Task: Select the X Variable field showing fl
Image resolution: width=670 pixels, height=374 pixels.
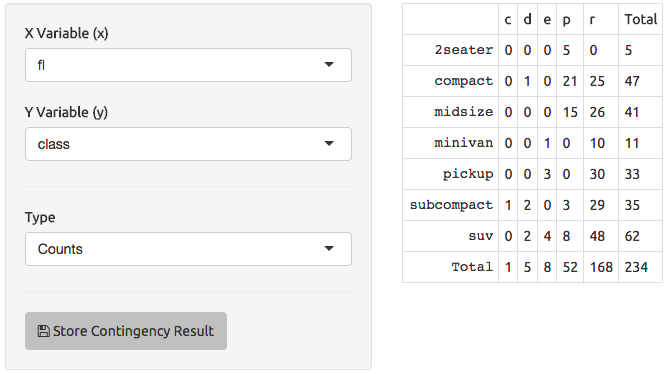Action: tap(188, 65)
